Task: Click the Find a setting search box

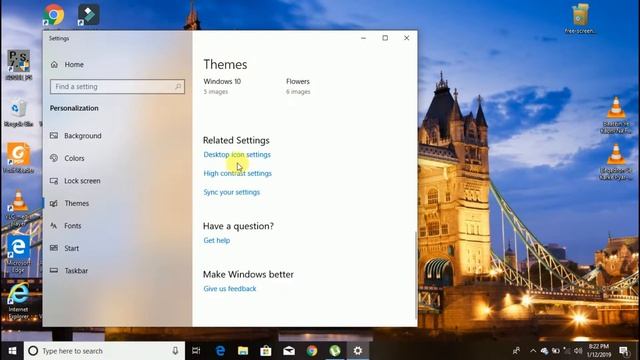Action: [x=117, y=87]
